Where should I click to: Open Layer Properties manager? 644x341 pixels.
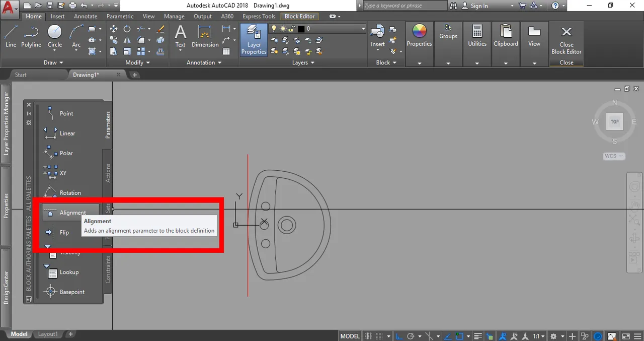[x=254, y=40]
